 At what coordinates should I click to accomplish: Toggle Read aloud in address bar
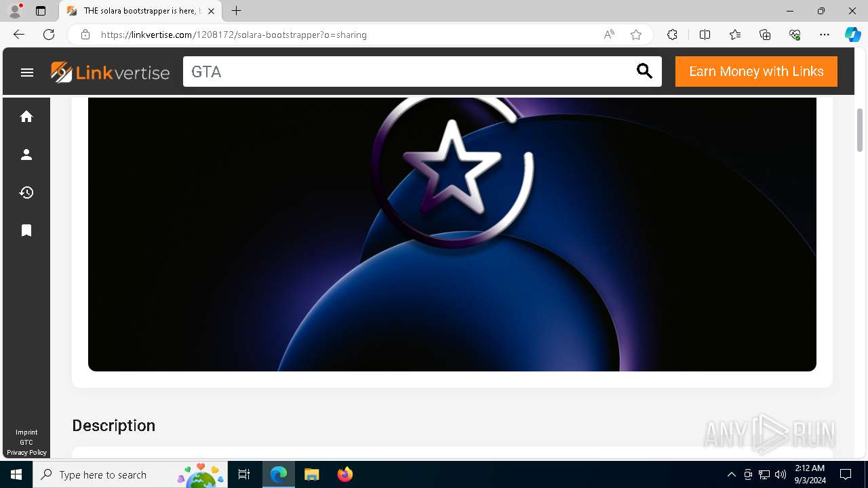point(609,35)
